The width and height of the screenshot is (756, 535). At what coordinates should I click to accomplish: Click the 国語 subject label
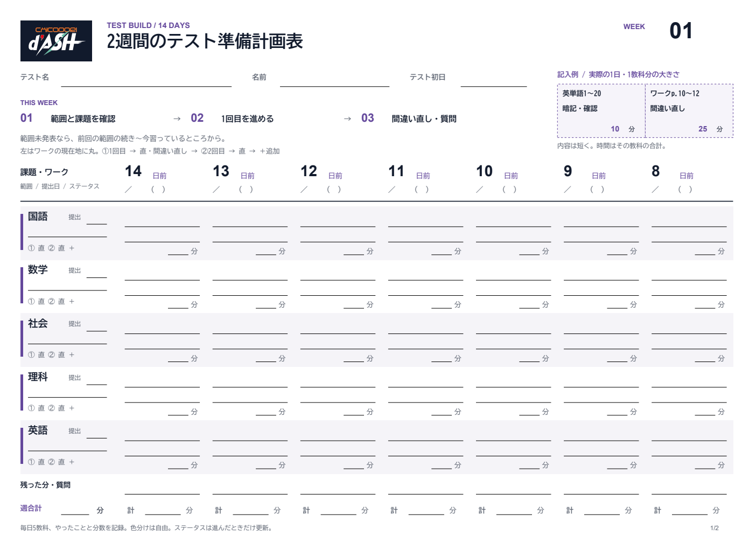(x=38, y=217)
